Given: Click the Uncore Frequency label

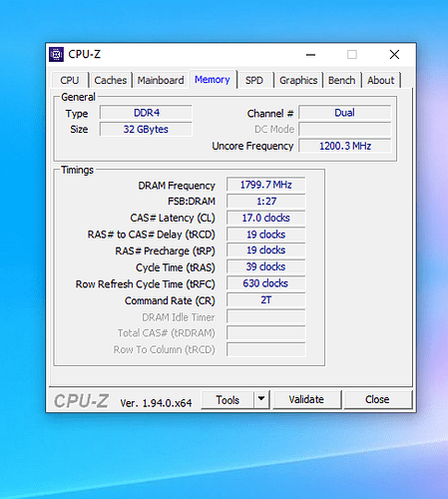Looking at the screenshot, I should pos(252,146).
